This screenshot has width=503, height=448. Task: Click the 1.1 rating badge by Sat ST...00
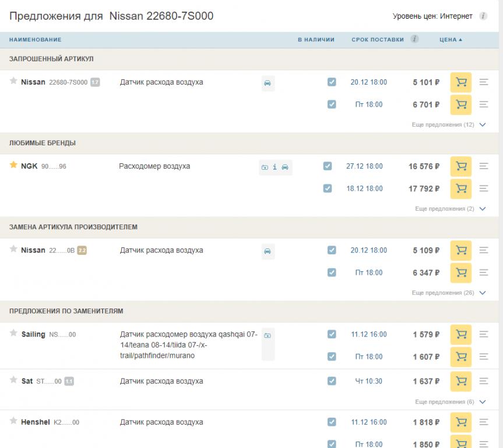[69, 381]
